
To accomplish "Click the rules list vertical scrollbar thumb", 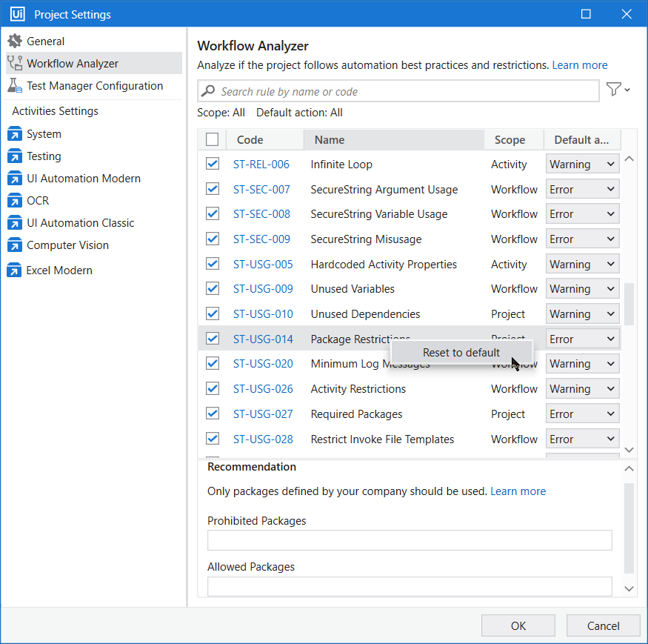I will (629, 304).
